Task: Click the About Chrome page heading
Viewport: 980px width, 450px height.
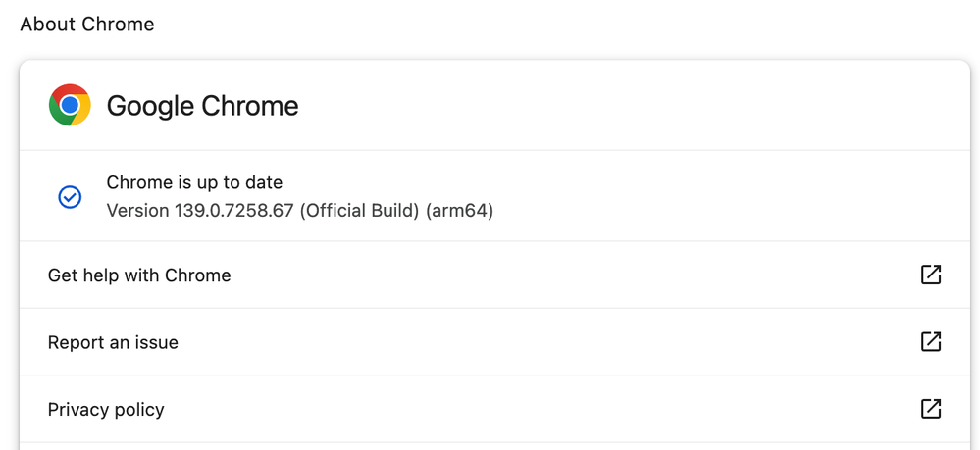Action: [87, 25]
